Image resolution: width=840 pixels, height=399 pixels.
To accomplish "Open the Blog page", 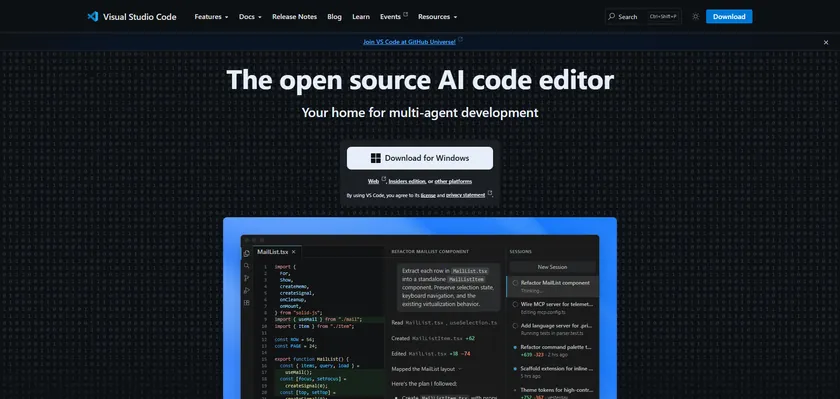I will pos(334,17).
